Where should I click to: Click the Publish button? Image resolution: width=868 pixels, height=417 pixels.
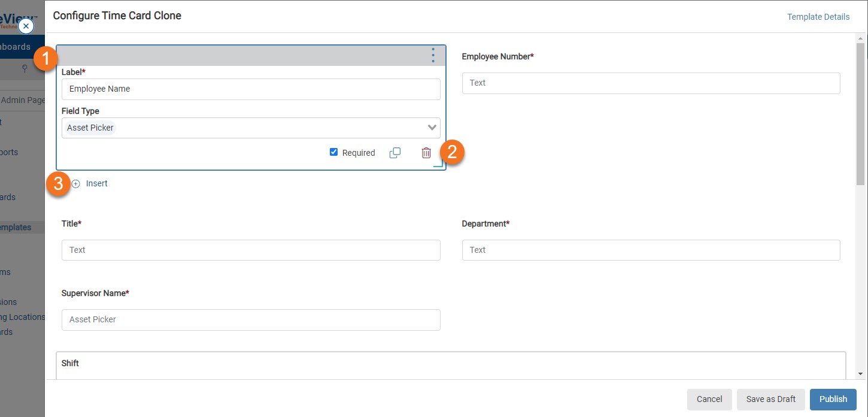point(833,399)
